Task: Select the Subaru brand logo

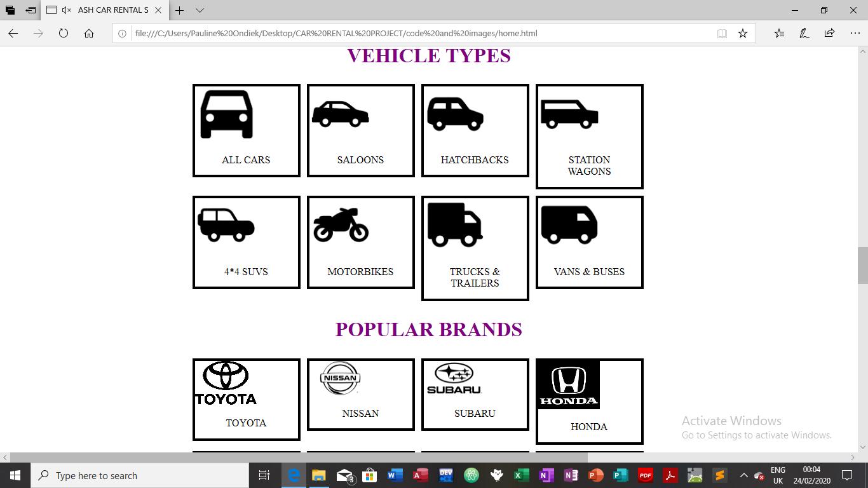Action: tap(454, 379)
